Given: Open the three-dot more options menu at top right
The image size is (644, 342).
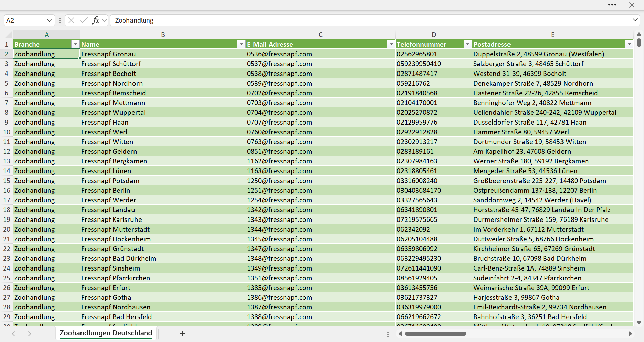Looking at the screenshot, I should point(612,5).
